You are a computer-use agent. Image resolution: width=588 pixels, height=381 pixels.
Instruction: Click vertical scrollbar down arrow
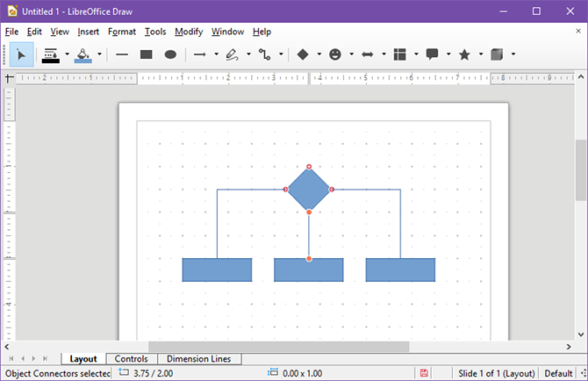(x=581, y=334)
